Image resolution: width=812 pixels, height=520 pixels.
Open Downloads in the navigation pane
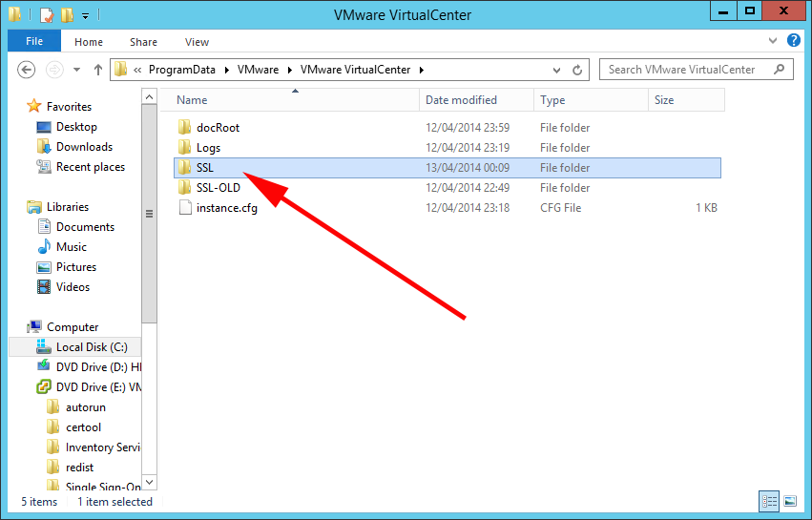click(x=84, y=147)
